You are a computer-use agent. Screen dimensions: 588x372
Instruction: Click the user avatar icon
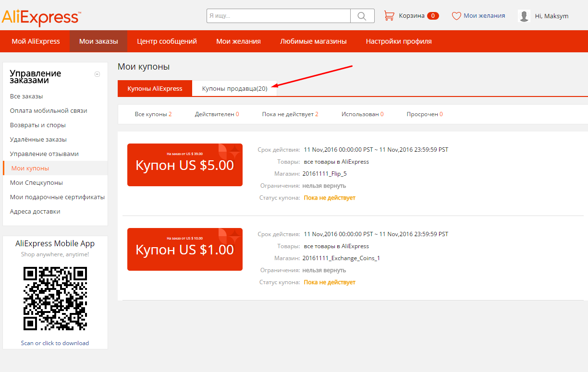click(524, 16)
